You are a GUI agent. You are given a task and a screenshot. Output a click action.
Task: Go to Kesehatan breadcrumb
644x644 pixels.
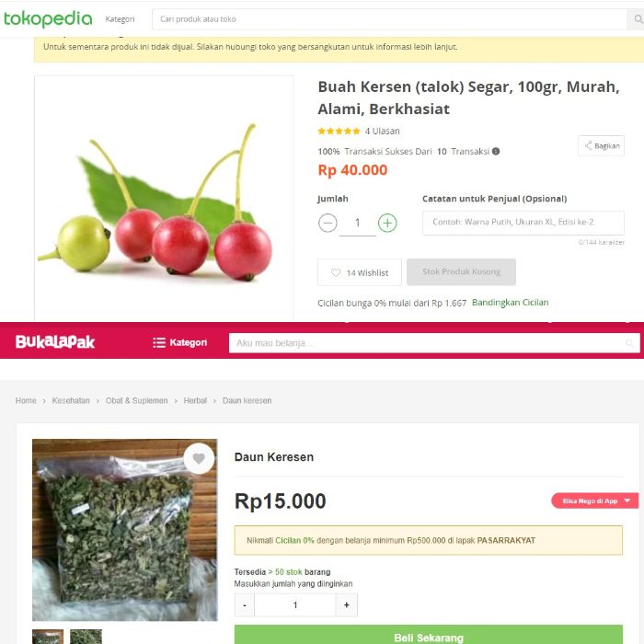(x=71, y=401)
